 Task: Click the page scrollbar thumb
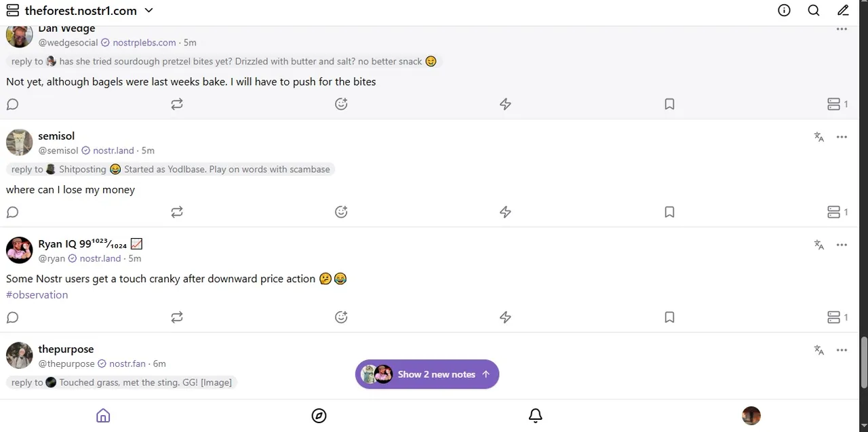point(864,361)
